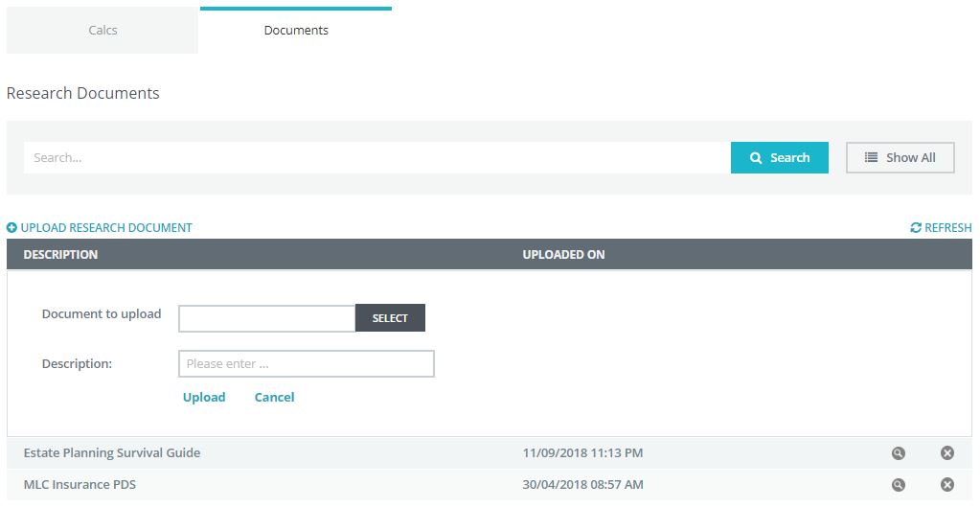Screen dimensions: 980x508
Task: Open the MLC Insurance PDS entry
Action: [x=80, y=485]
